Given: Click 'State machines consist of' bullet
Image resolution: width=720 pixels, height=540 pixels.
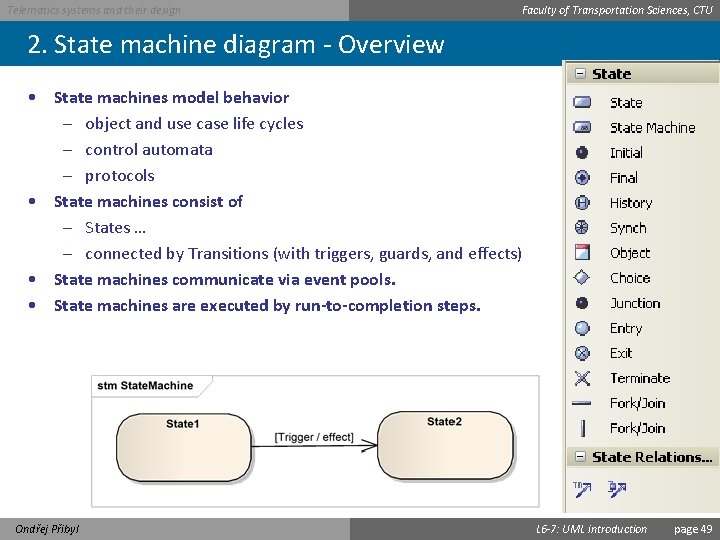Looking at the screenshot, I should (x=148, y=202).
